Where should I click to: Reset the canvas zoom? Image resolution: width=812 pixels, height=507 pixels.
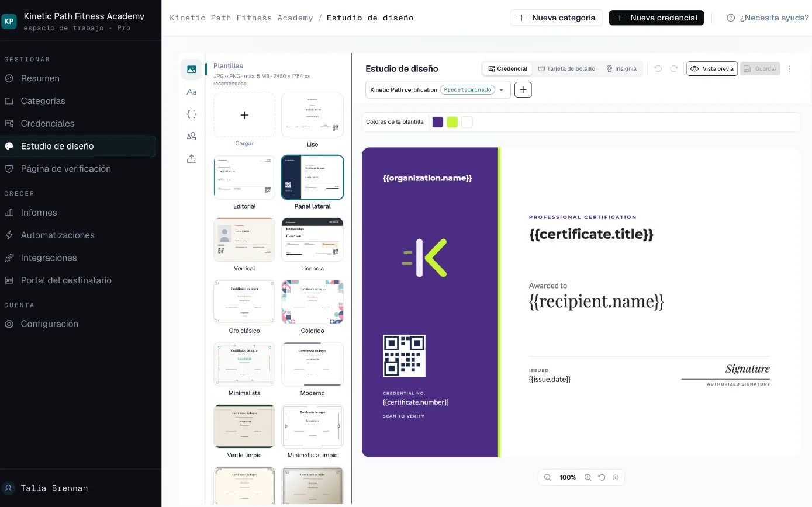602,477
